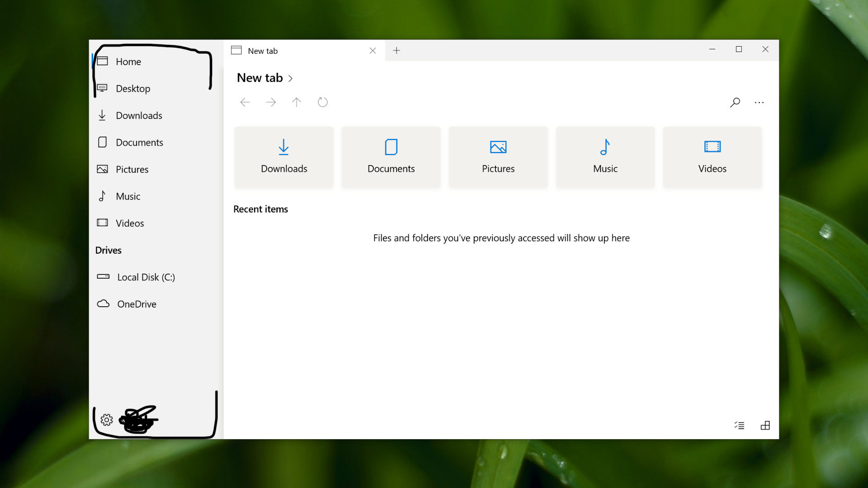
Task: Change layout mode with the grid icon
Action: pos(765,425)
